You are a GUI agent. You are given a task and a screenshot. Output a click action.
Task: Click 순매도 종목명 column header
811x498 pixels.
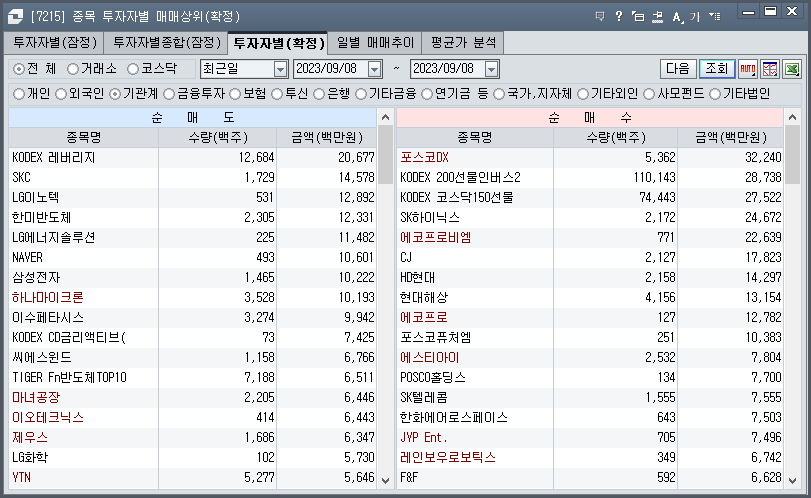pyautogui.click(x=84, y=138)
